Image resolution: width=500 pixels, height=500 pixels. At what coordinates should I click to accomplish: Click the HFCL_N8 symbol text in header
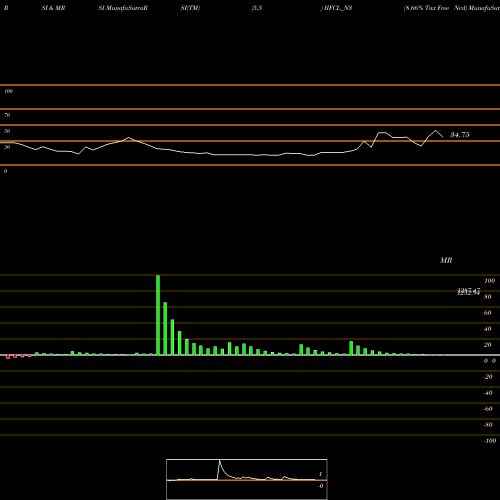338,8
